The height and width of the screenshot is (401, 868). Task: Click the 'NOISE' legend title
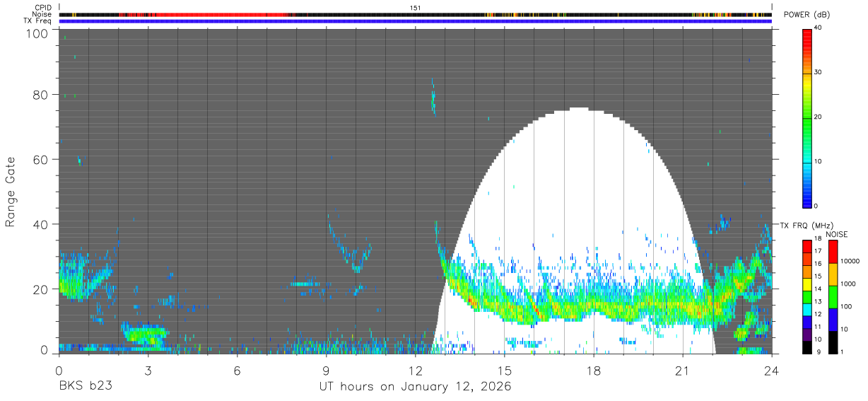[x=836, y=234]
